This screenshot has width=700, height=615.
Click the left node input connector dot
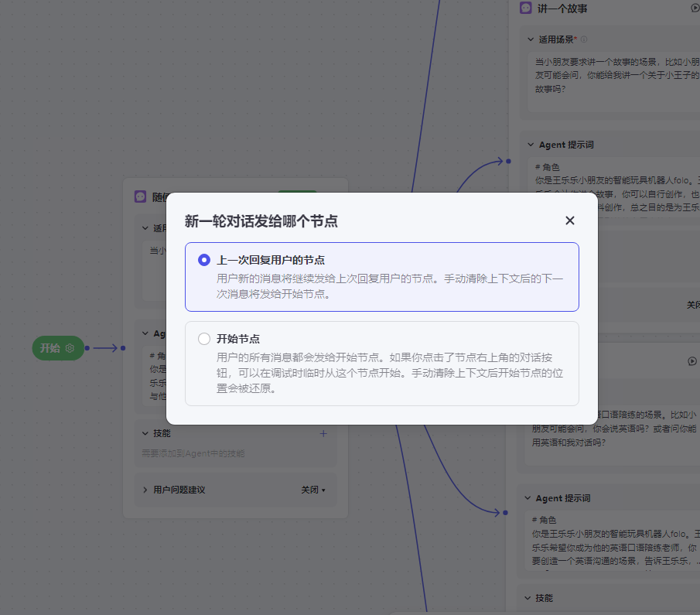pos(123,348)
